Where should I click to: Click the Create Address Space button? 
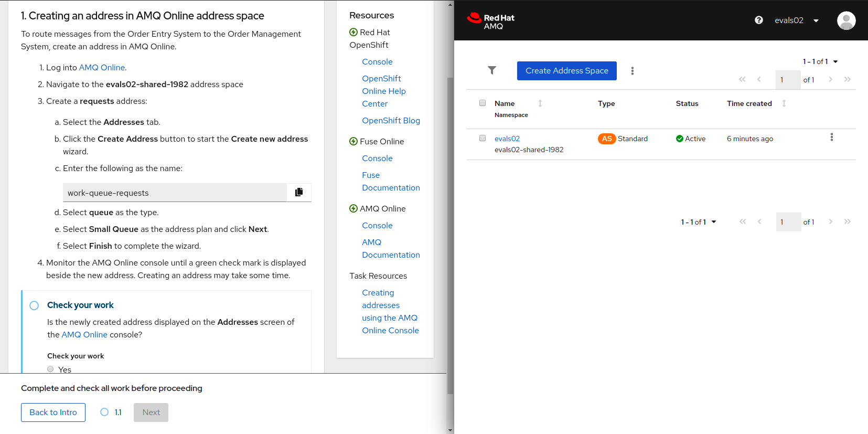point(567,71)
